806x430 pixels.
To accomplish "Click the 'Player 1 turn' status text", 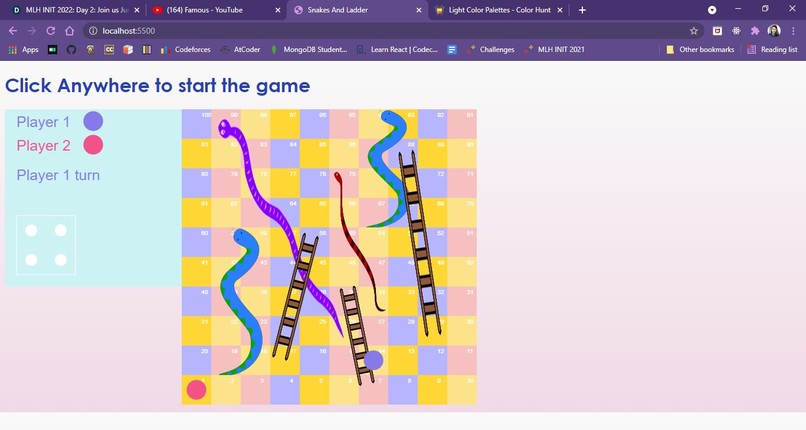I will [x=58, y=175].
